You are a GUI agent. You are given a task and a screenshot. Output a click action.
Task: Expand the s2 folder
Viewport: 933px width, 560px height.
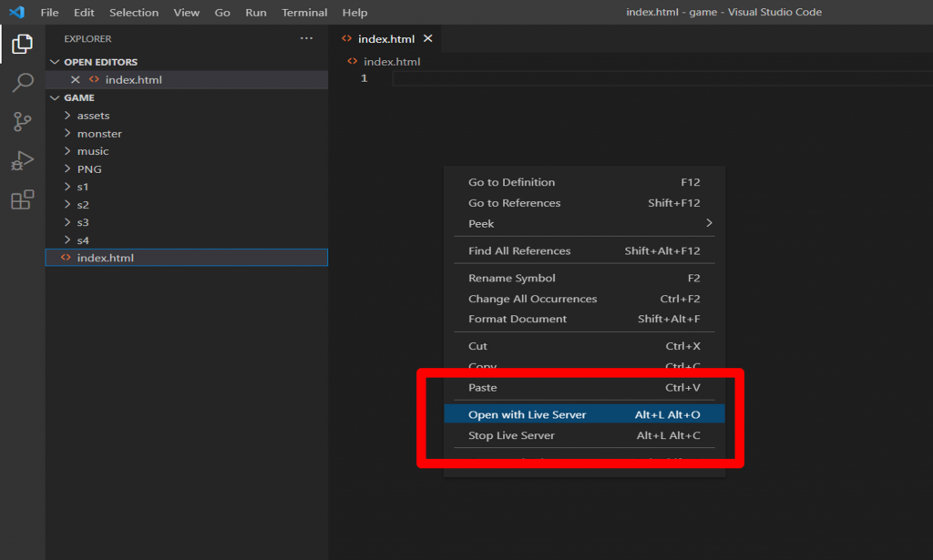click(67, 205)
